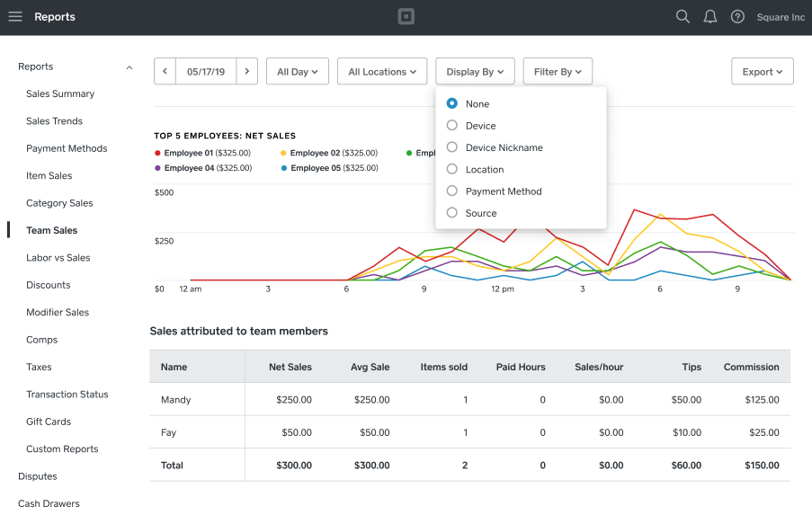Image resolution: width=812 pixels, height=524 pixels.
Task: Go to Cash Drawers section
Action: 49,503
